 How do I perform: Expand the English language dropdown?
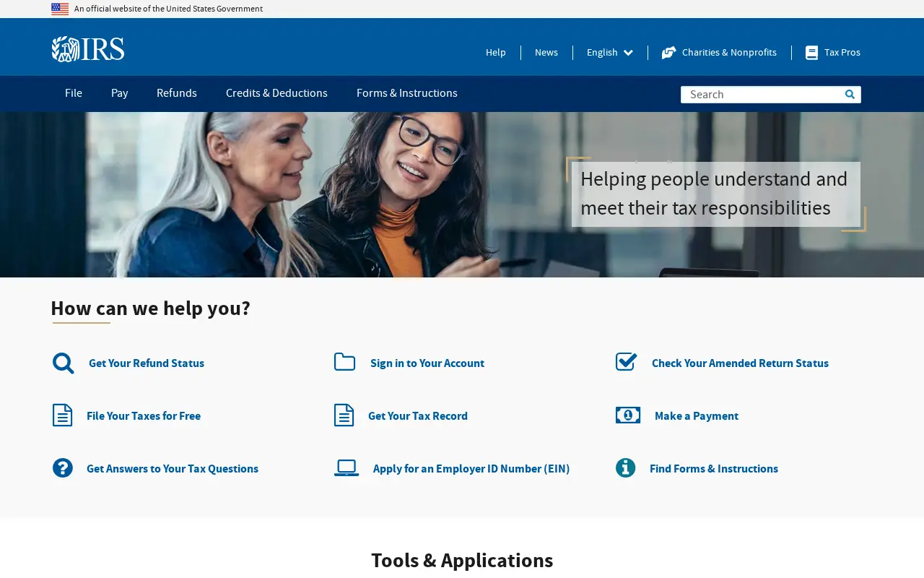click(x=610, y=53)
